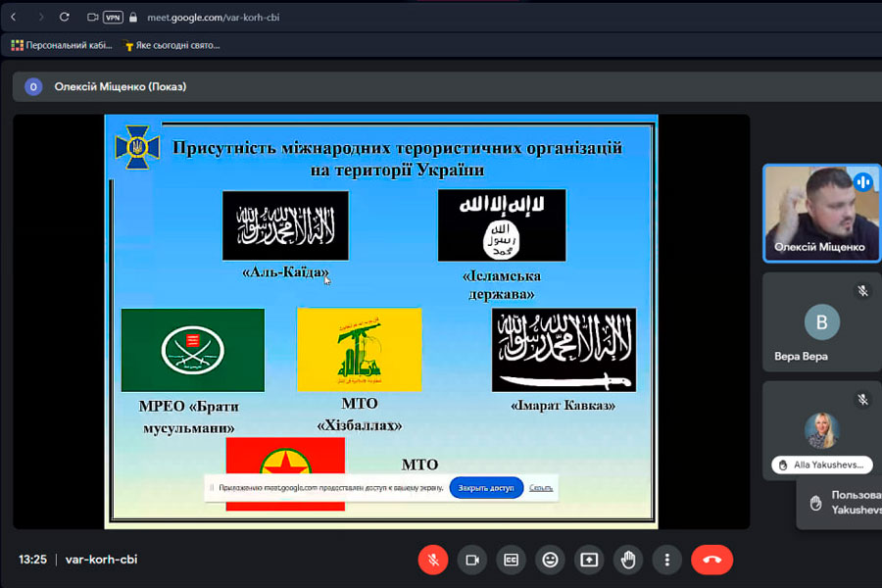Click the «Аль-Каїда» caption text
882x588 pixels.
285,272
